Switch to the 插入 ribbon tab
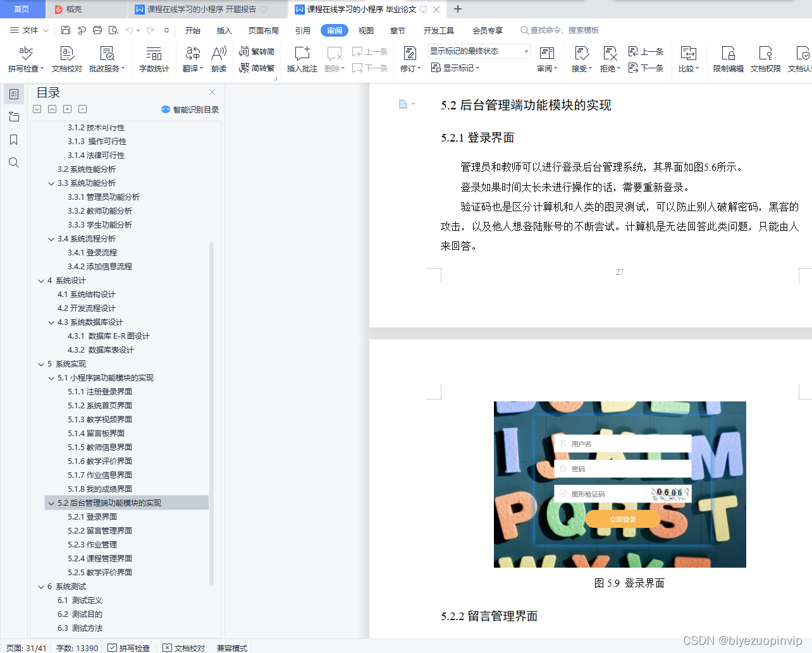Viewport: 812px width, 653px height. [225, 30]
